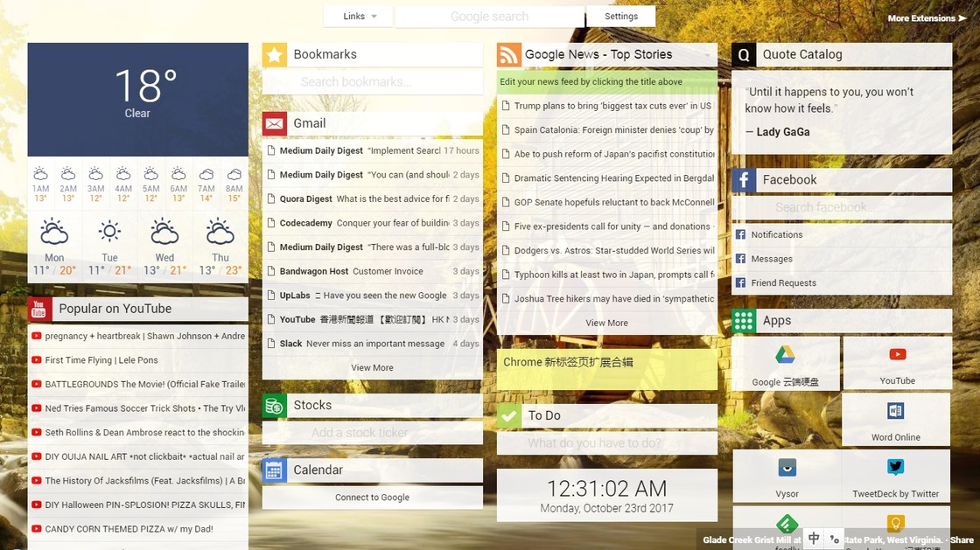Play Ned Tries Famous Soccer Trick Shots

click(137, 408)
